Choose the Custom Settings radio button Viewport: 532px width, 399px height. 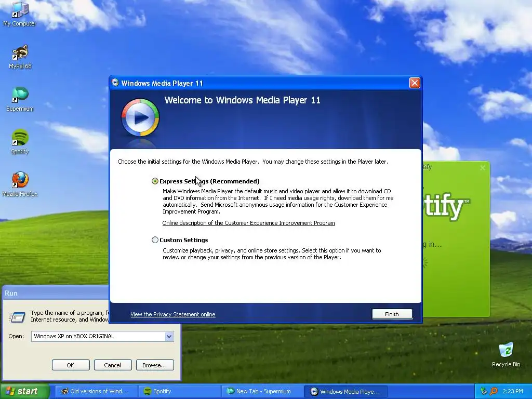pyautogui.click(x=155, y=240)
